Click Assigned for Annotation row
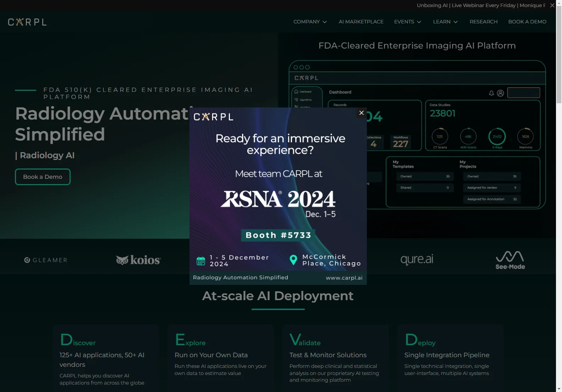562x392 pixels. [492, 199]
